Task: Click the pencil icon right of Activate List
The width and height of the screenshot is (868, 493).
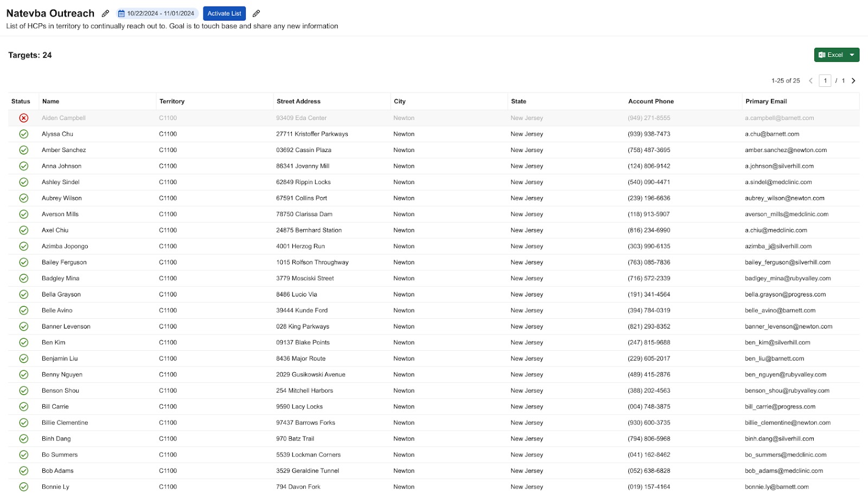Action: tap(256, 14)
